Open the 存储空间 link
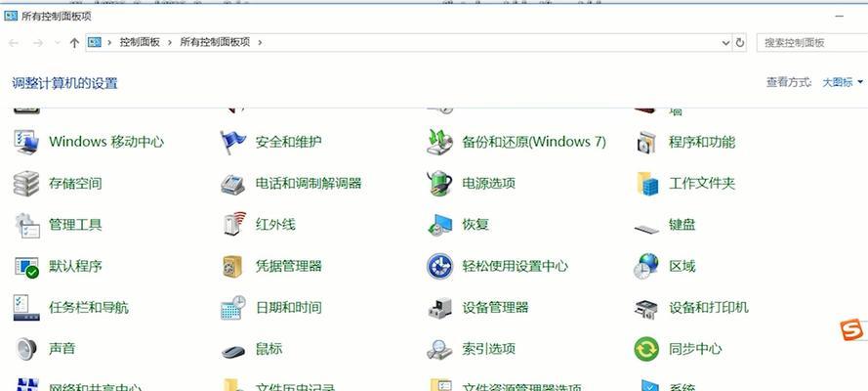Screen dimensions: 868x391 point(75,184)
